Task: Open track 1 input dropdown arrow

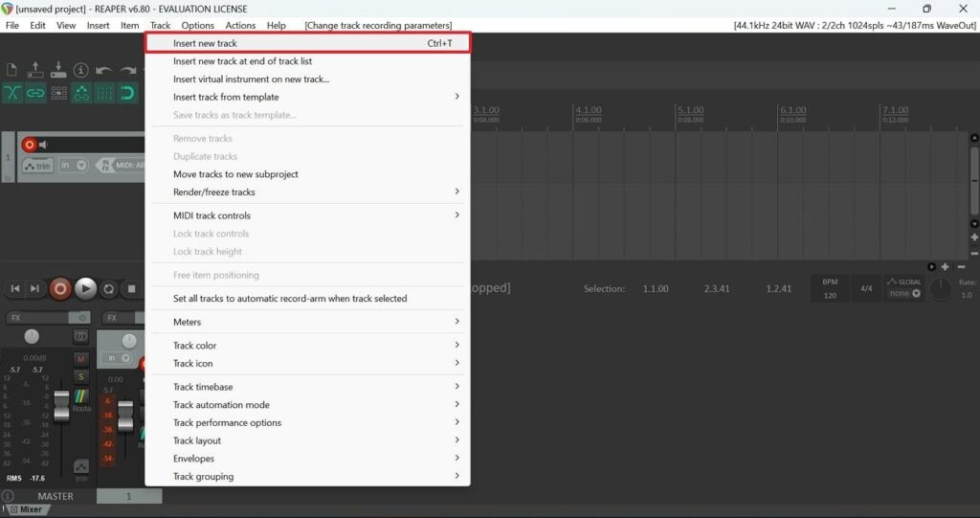Action: point(81,165)
